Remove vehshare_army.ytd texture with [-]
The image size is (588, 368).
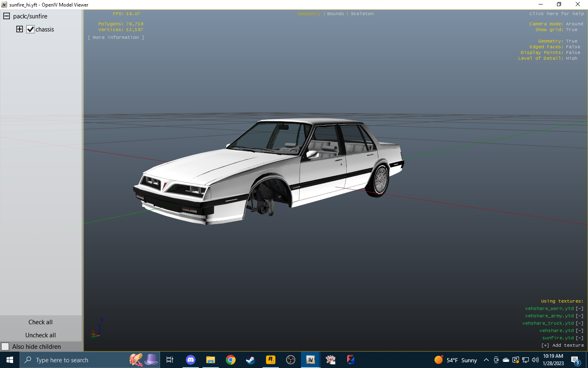click(x=580, y=316)
